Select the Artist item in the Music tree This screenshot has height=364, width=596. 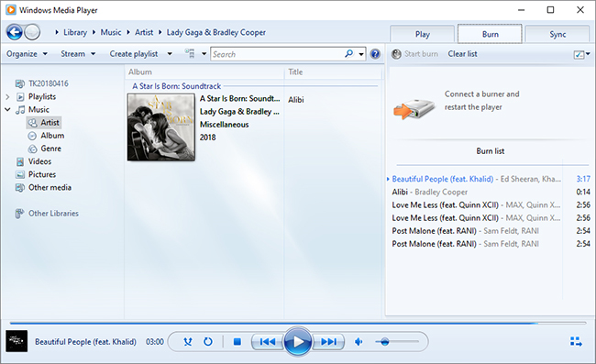(x=44, y=123)
